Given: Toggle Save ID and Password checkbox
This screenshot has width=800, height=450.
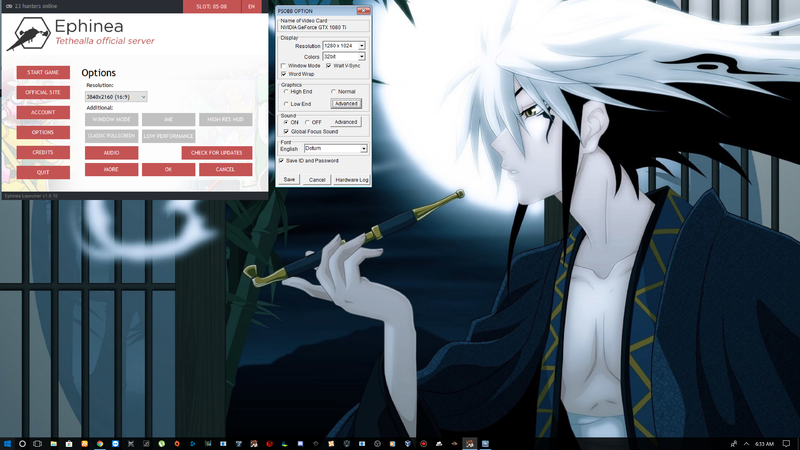Looking at the screenshot, I should pos(281,160).
